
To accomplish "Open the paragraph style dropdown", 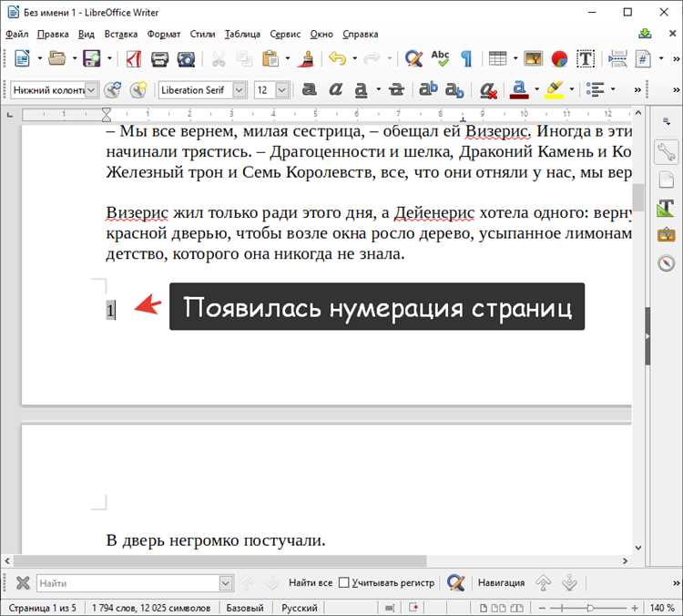I will (x=91, y=90).
